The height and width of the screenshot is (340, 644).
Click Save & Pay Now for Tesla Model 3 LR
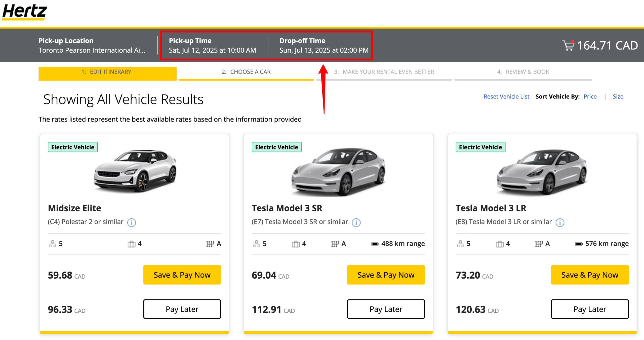pos(589,275)
